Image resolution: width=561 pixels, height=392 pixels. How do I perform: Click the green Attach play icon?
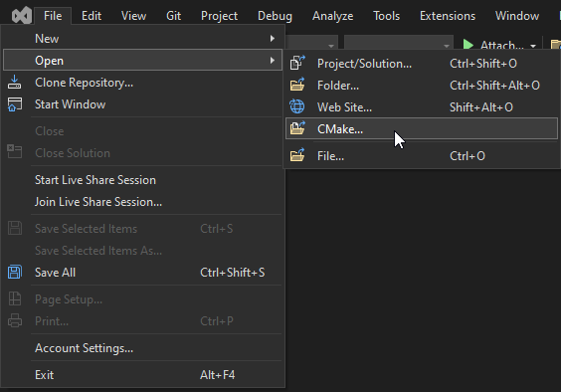tap(468, 45)
